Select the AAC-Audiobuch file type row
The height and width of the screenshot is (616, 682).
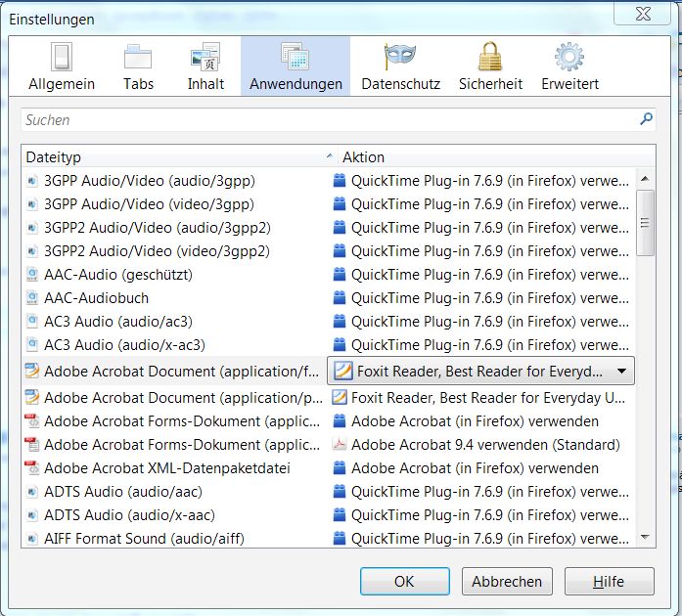coord(97,298)
